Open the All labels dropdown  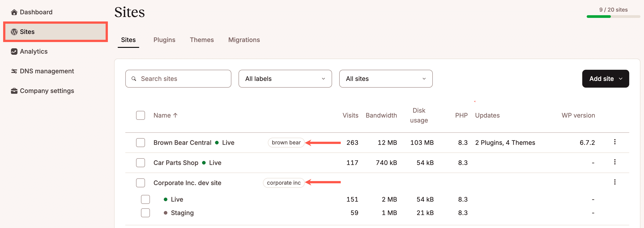coord(285,78)
